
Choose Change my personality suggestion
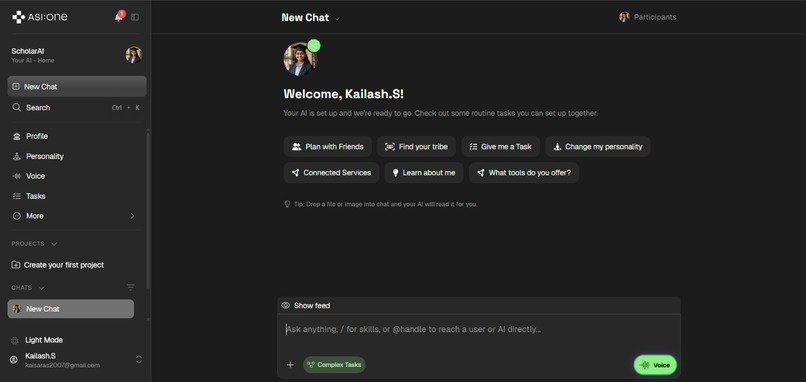[x=598, y=147]
